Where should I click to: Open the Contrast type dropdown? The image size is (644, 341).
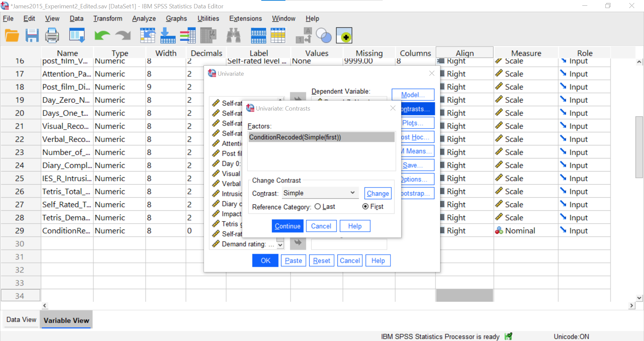point(320,193)
